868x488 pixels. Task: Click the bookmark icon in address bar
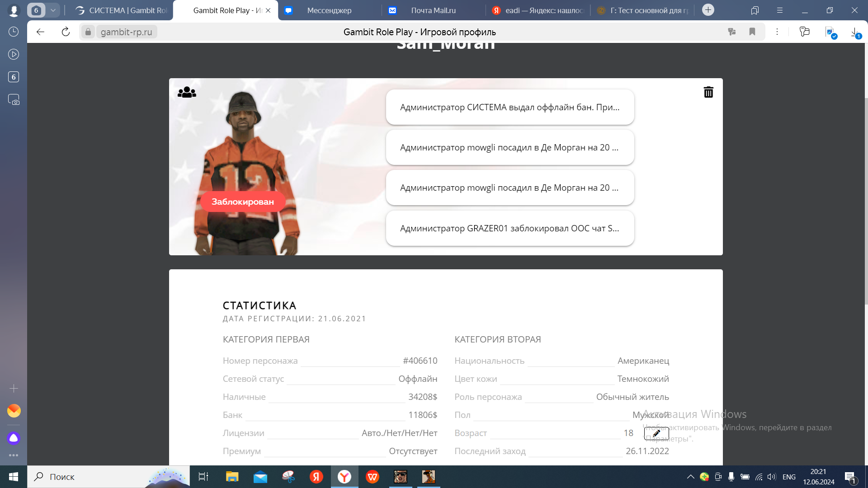pyautogui.click(x=752, y=32)
